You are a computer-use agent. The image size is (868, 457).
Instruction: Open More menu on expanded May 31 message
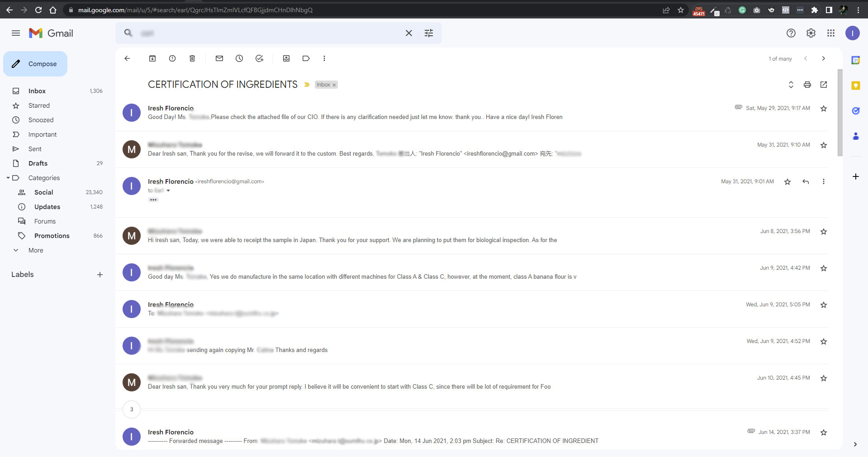pos(824,182)
